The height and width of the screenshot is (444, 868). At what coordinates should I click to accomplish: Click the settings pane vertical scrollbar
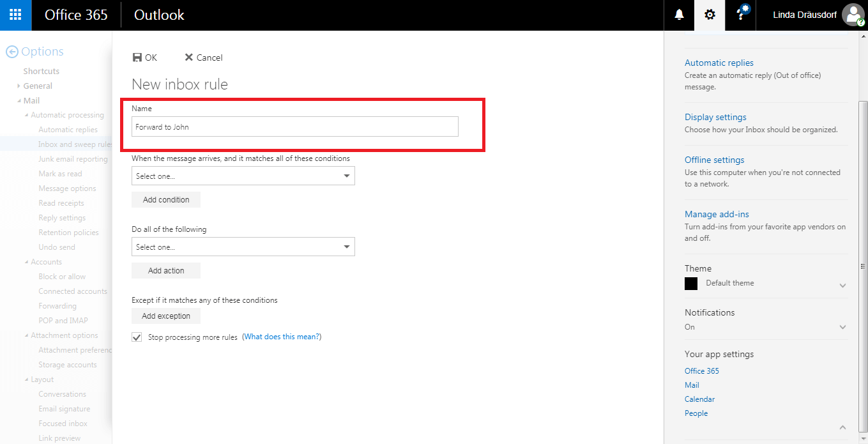[x=863, y=267]
